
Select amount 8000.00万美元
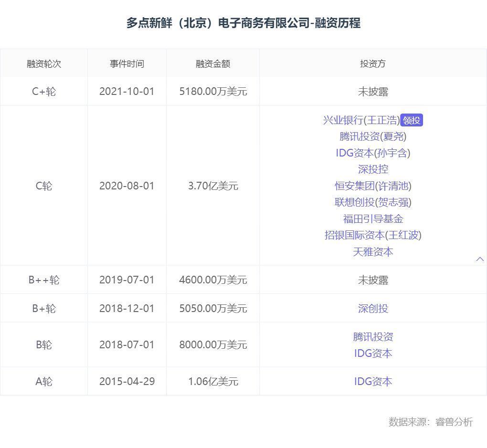(213, 345)
